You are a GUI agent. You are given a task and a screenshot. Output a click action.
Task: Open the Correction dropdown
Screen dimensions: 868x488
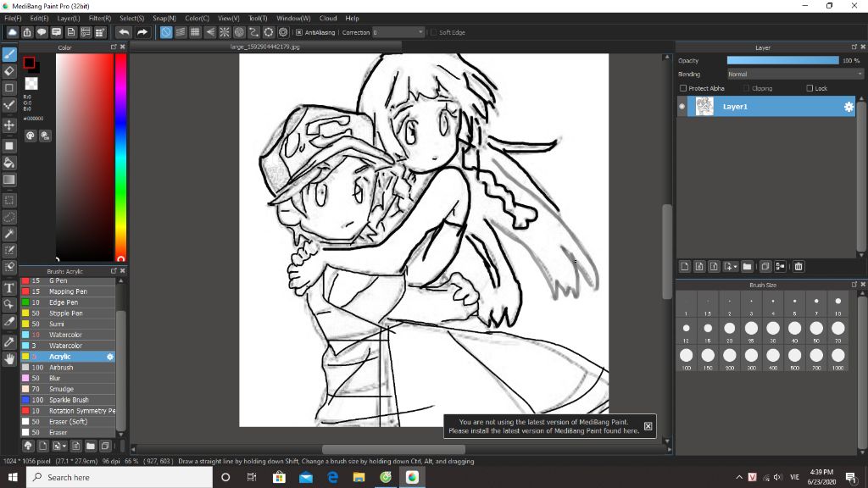pyautogui.click(x=398, y=32)
